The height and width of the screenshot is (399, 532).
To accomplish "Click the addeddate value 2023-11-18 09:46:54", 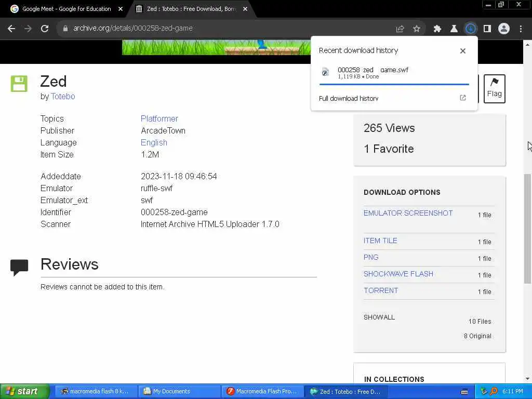I will click(x=179, y=177).
